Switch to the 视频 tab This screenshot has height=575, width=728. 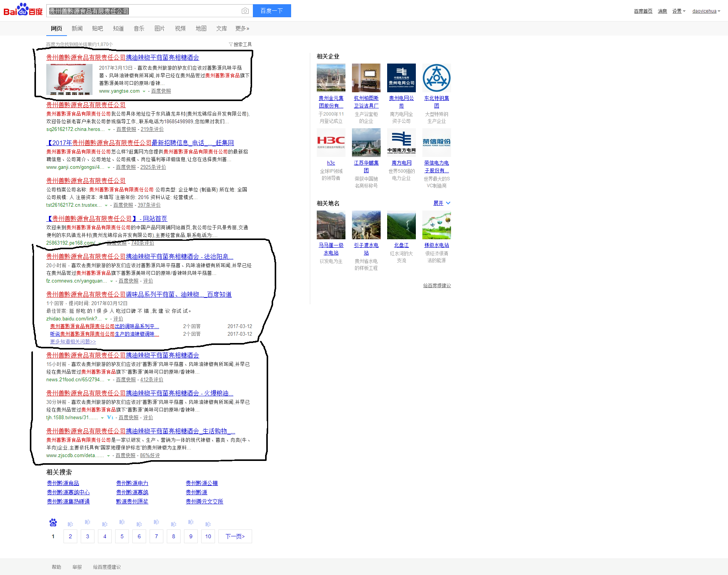[180, 28]
